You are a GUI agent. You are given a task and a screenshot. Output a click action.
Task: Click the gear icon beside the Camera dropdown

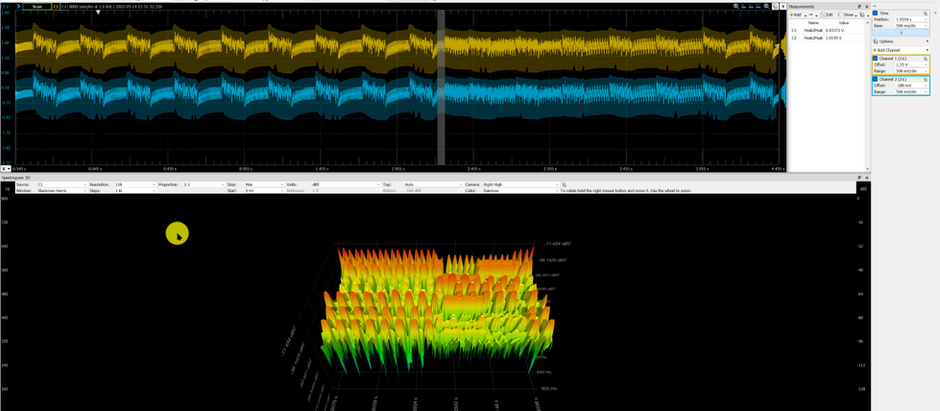pos(565,185)
